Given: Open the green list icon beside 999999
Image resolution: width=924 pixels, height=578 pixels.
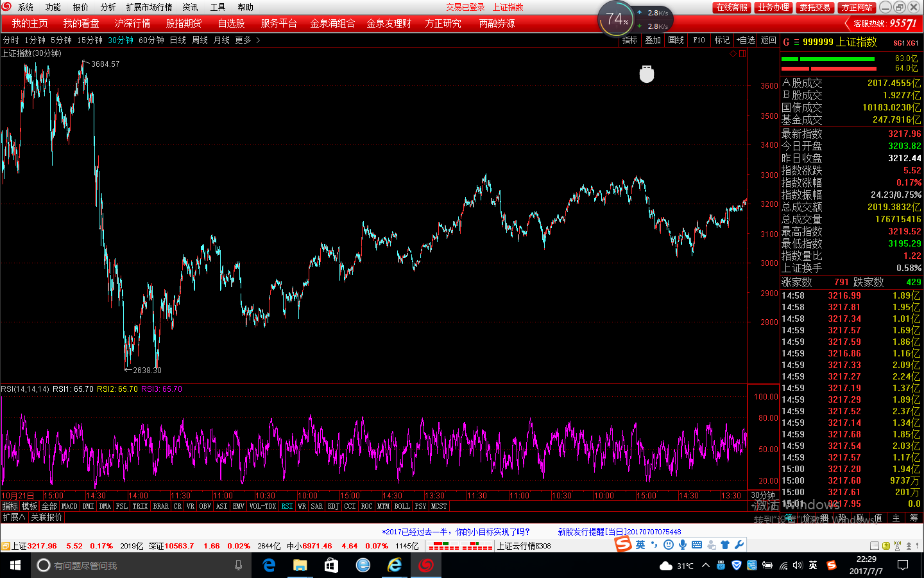Looking at the screenshot, I should pos(796,42).
